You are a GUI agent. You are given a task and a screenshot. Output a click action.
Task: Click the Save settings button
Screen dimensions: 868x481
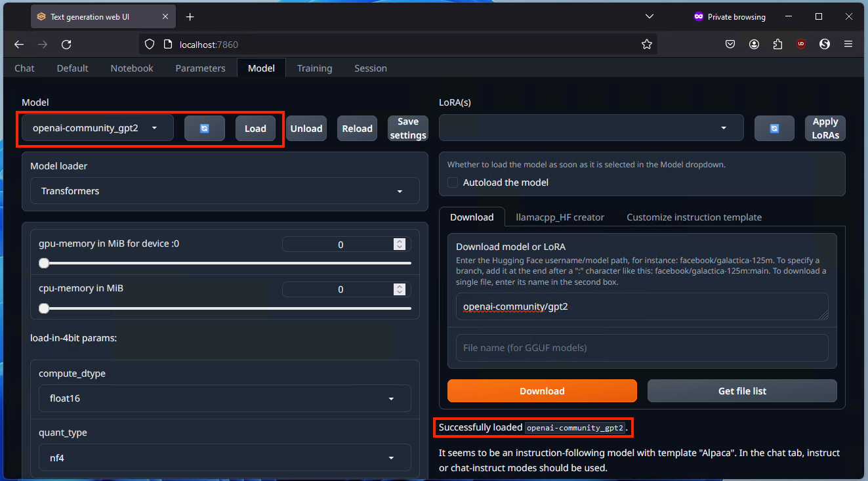tap(408, 129)
